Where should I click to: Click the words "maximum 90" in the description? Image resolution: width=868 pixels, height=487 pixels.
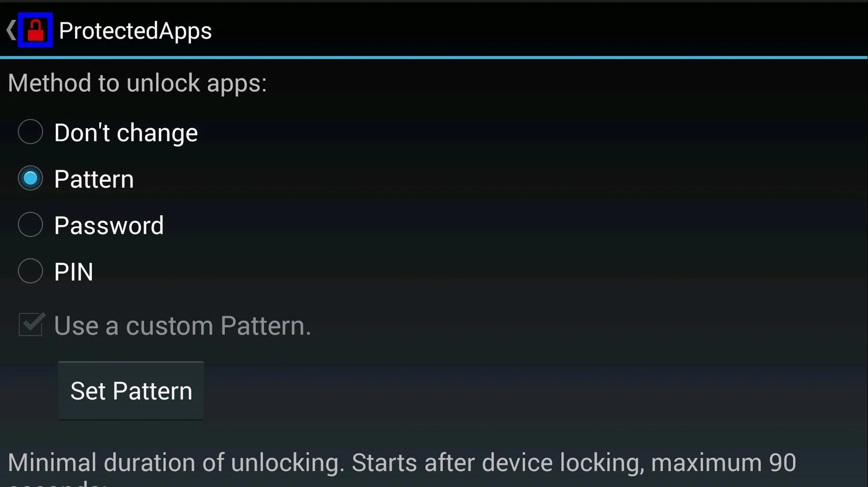coord(723,462)
